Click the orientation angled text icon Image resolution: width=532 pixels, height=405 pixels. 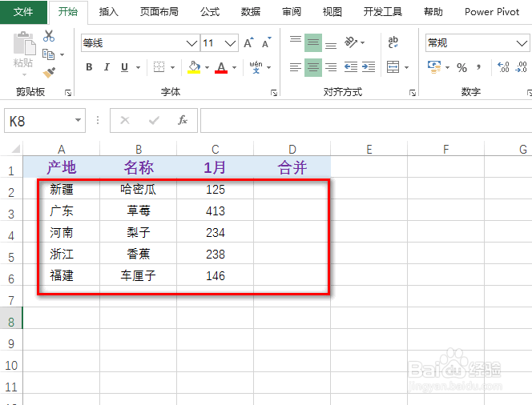coord(351,42)
